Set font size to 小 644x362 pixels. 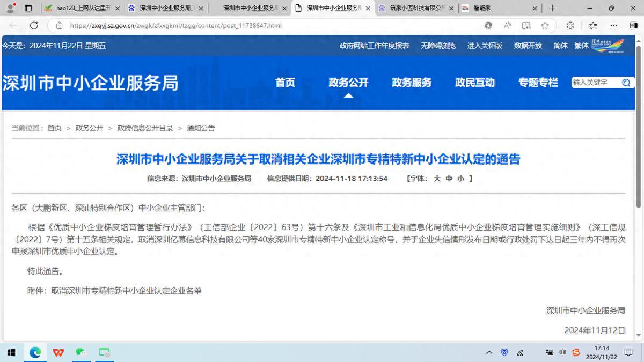click(461, 179)
